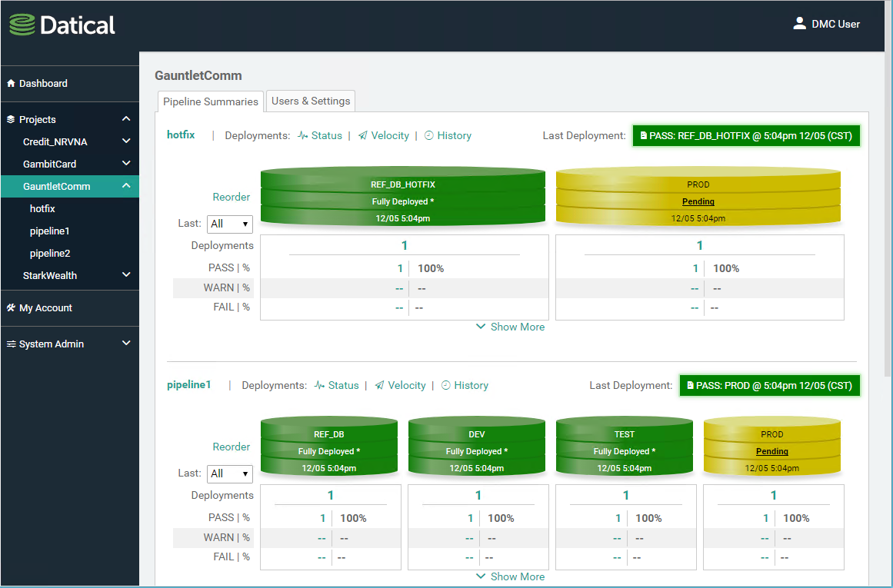Screen dimensions: 893x588
Task: Click Show More under pipeline1
Action: [x=510, y=576]
